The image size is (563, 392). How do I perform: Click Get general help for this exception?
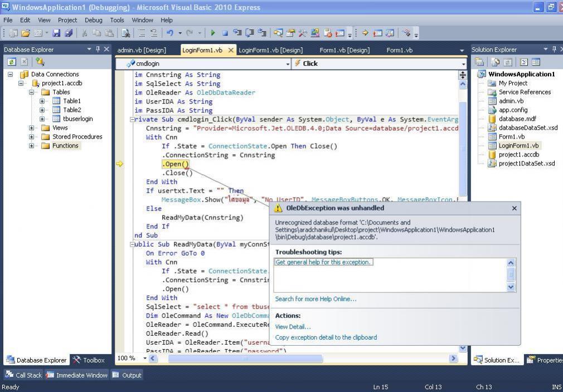pyautogui.click(x=323, y=262)
